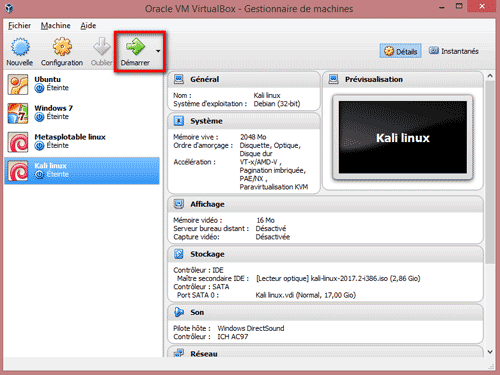
Task: Click the power state icon under Ubuntu
Action: click(39, 88)
